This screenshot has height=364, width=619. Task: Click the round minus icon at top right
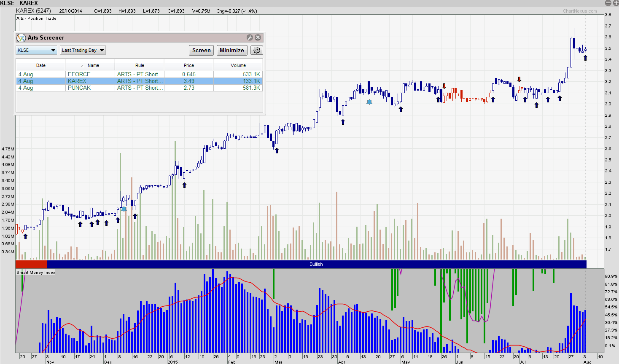(608, 3)
